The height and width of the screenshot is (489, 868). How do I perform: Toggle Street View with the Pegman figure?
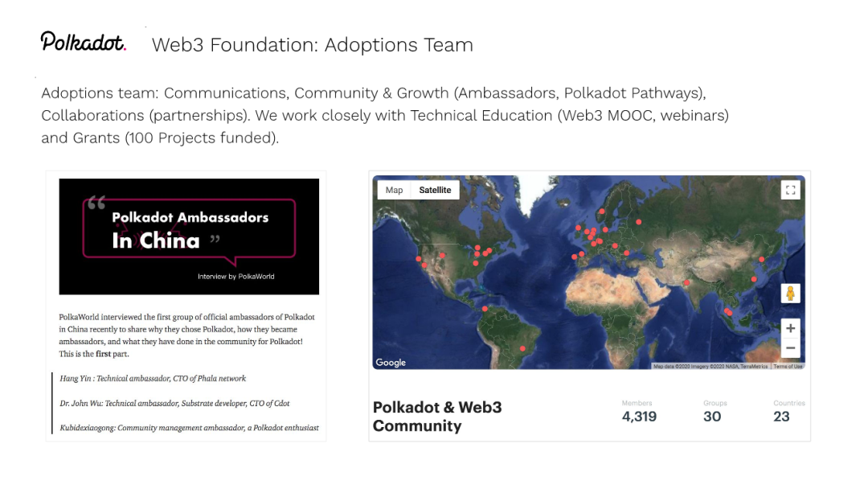click(x=791, y=293)
